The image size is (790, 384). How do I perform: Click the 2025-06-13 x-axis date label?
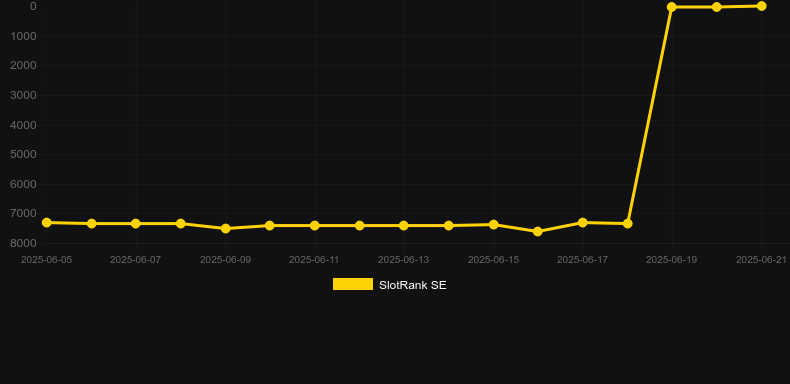coord(404,260)
